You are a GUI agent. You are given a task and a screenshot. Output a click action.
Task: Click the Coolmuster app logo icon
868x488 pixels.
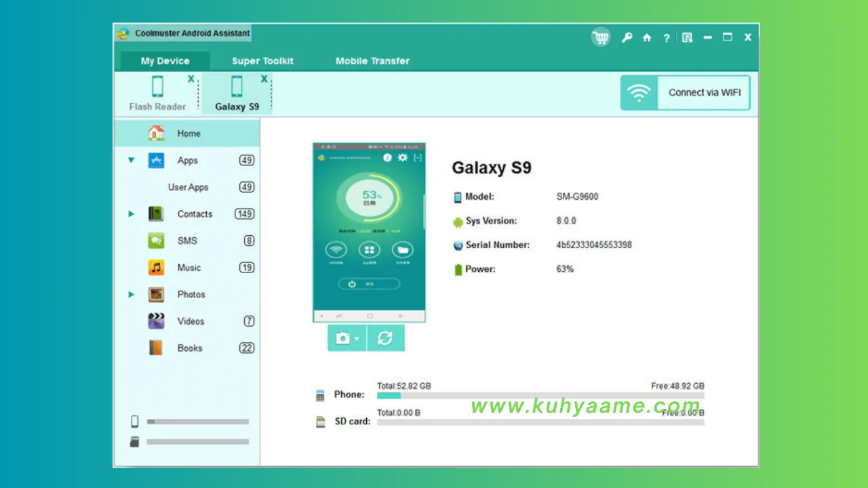coord(123,33)
